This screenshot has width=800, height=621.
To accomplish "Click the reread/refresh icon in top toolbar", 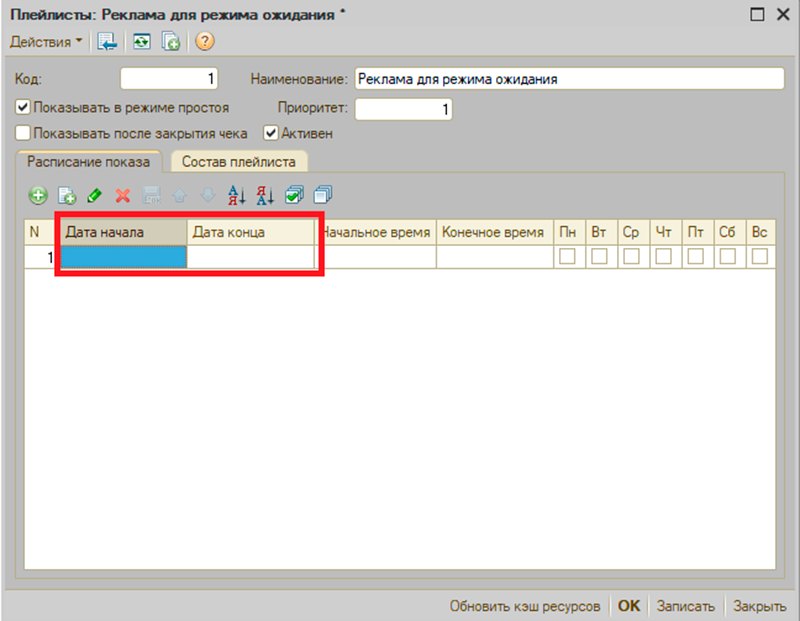I will click(x=141, y=41).
